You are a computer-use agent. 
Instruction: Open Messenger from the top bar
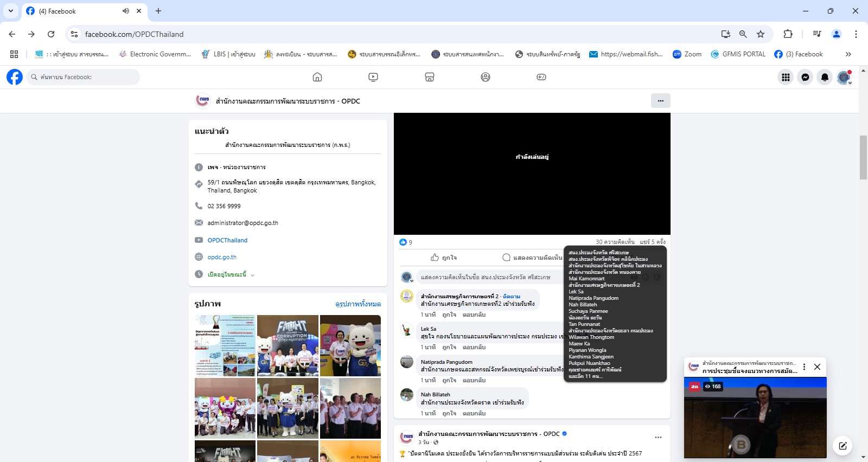805,77
